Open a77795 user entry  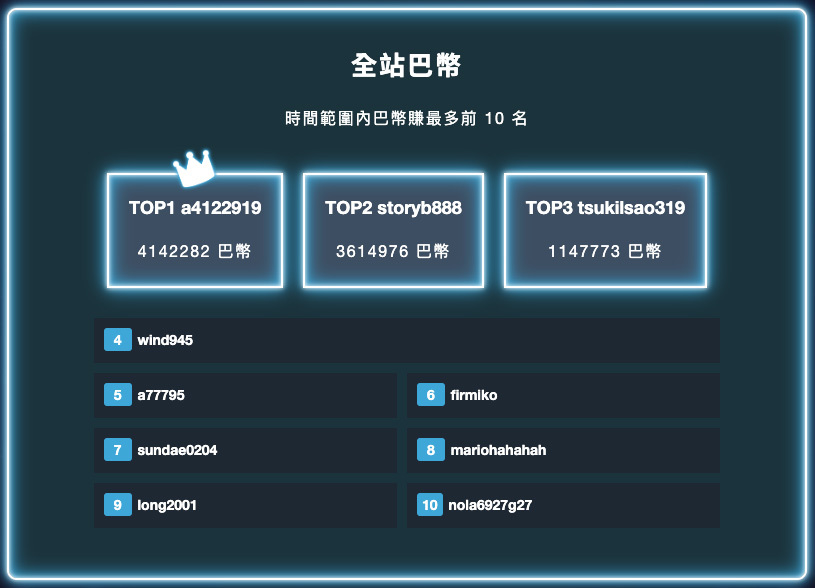[x=161, y=396]
